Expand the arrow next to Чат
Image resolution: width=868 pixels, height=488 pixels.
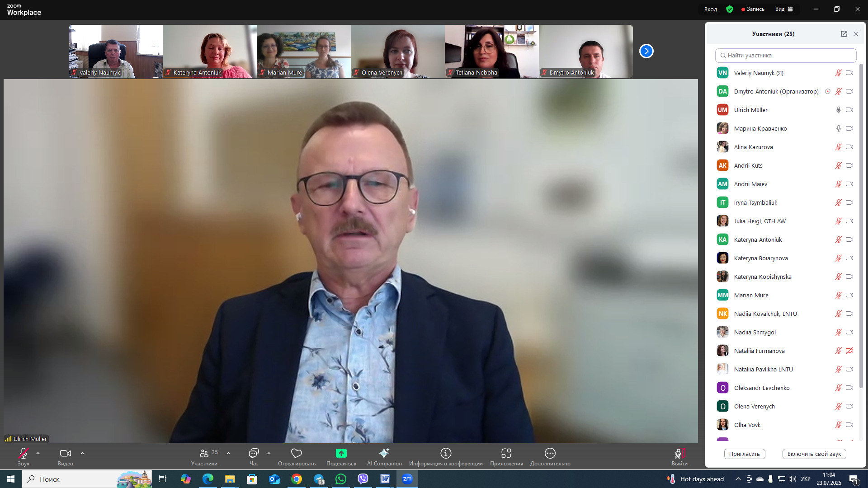click(269, 453)
